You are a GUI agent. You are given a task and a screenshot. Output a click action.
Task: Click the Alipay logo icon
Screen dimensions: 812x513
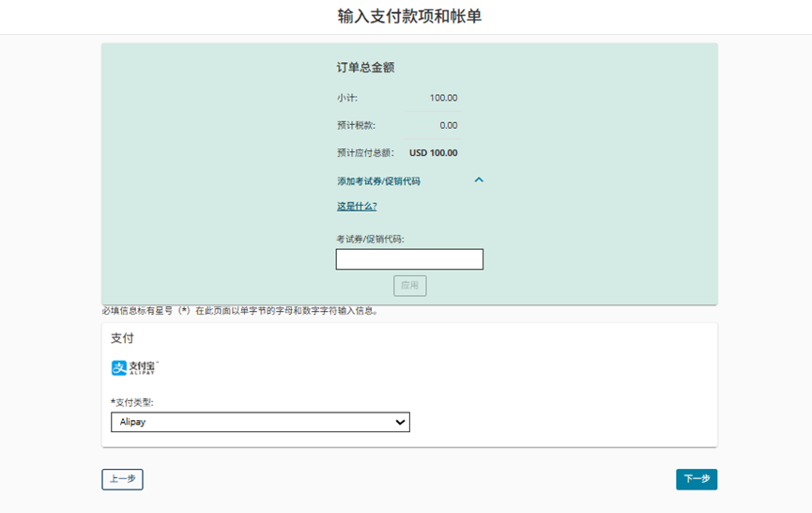[x=134, y=368]
